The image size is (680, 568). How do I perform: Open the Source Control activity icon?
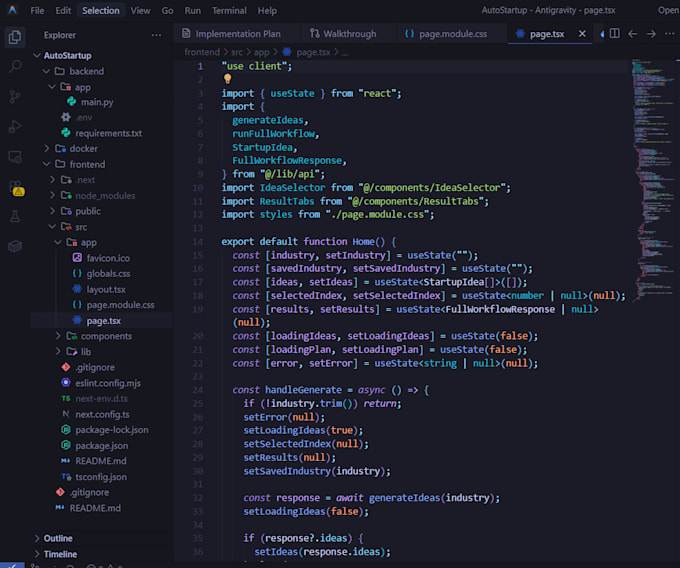pyautogui.click(x=15, y=96)
